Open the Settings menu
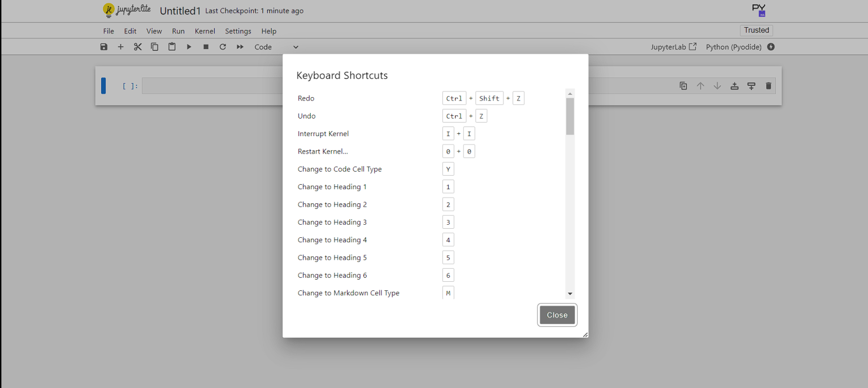The height and width of the screenshot is (388, 868). pyautogui.click(x=237, y=31)
